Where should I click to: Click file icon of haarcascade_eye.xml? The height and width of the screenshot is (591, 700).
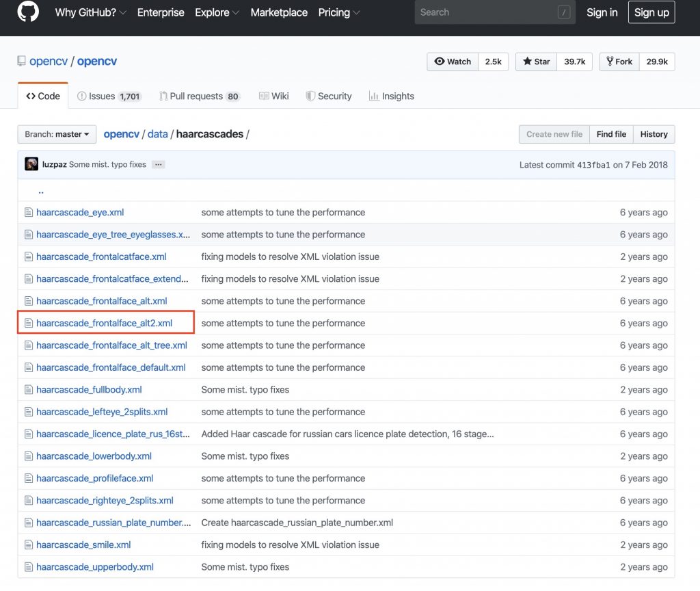29,212
